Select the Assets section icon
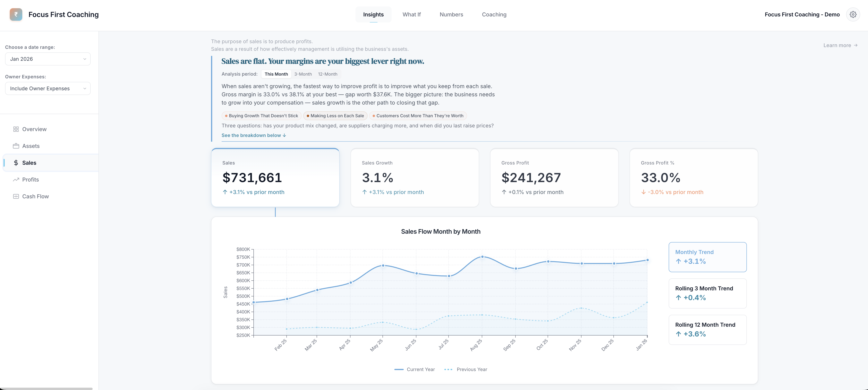This screenshot has width=868, height=390. click(16, 146)
